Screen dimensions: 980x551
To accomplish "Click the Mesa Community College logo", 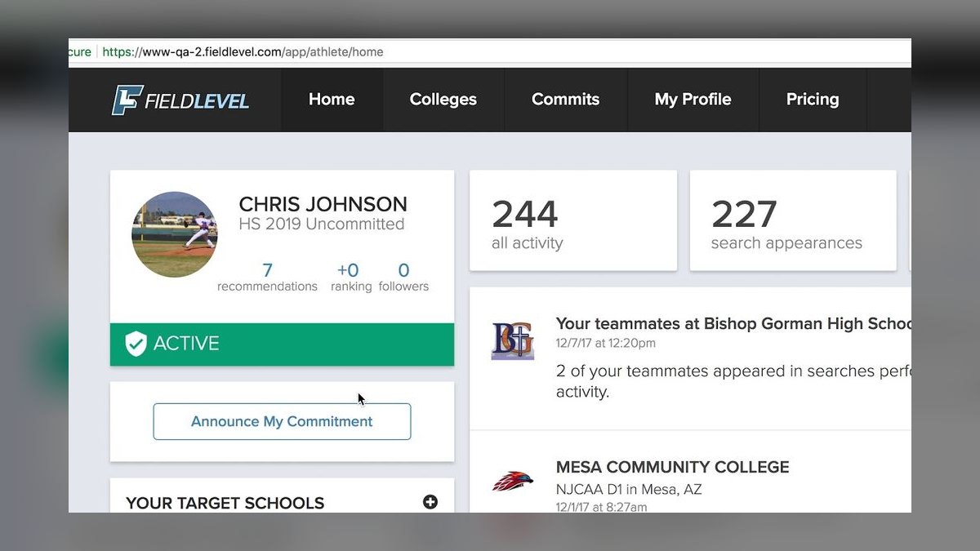I will coord(513,482).
